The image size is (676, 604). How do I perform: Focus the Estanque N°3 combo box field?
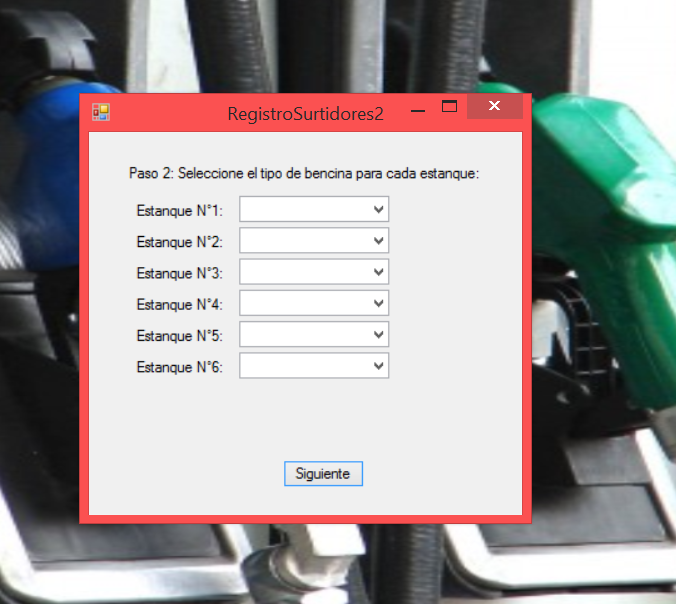pos(304,272)
